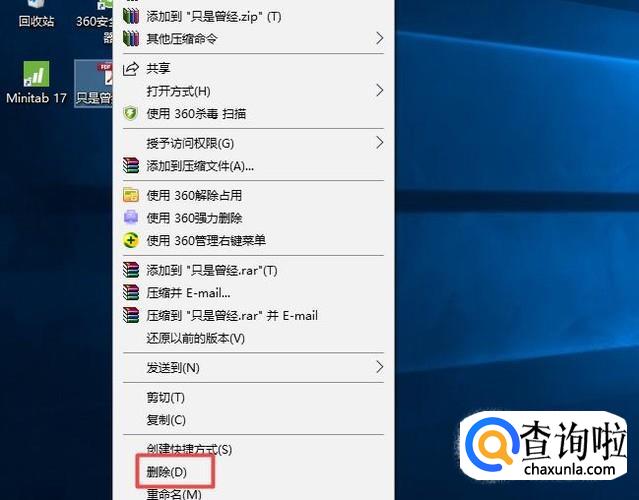Click the 360解除占用 folder icon

click(131, 195)
